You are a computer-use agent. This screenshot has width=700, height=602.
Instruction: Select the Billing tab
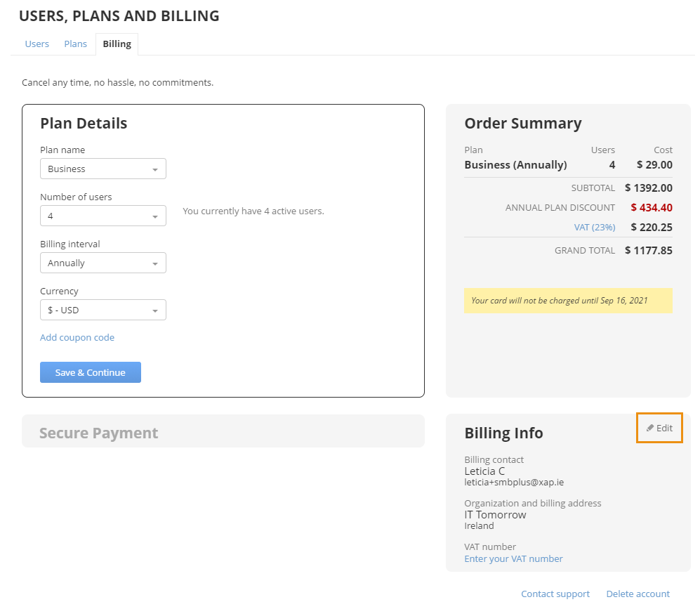click(117, 44)
